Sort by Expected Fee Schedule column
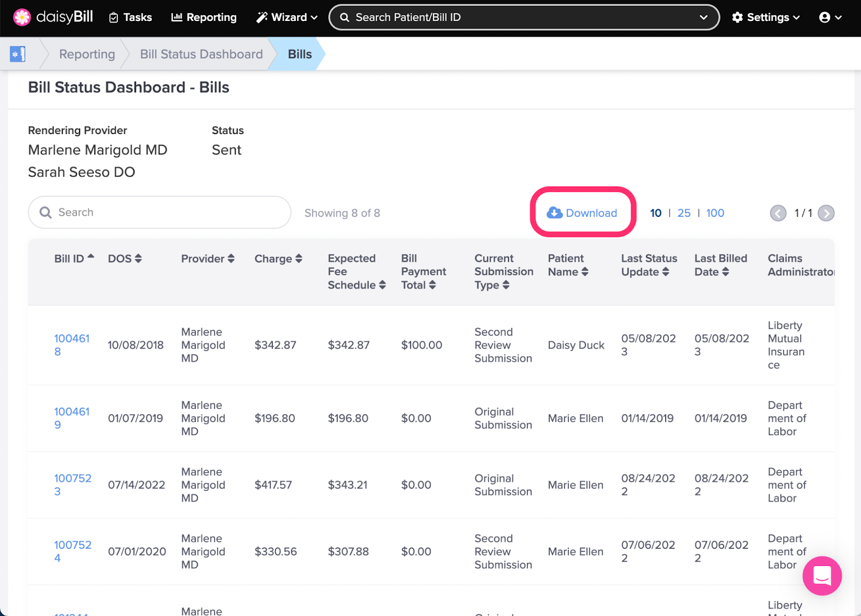Viewport: 861px width, 616px height. point(357,272)
